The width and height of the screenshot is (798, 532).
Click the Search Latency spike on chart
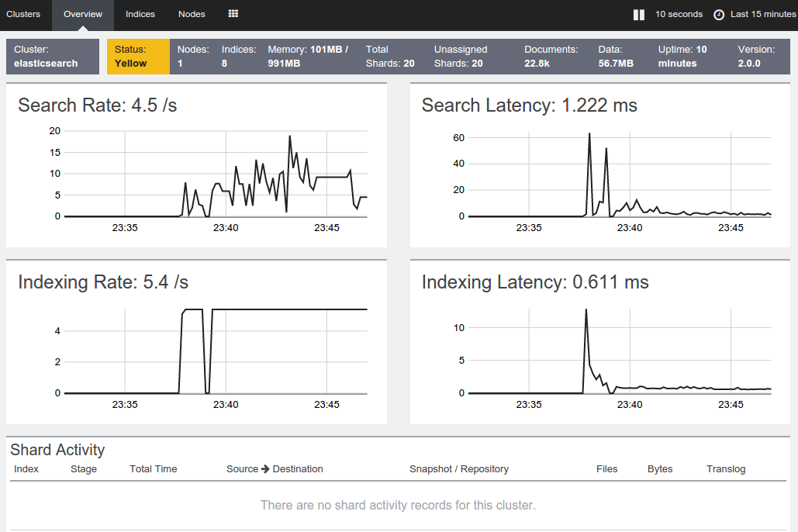(x=589, y=134)
